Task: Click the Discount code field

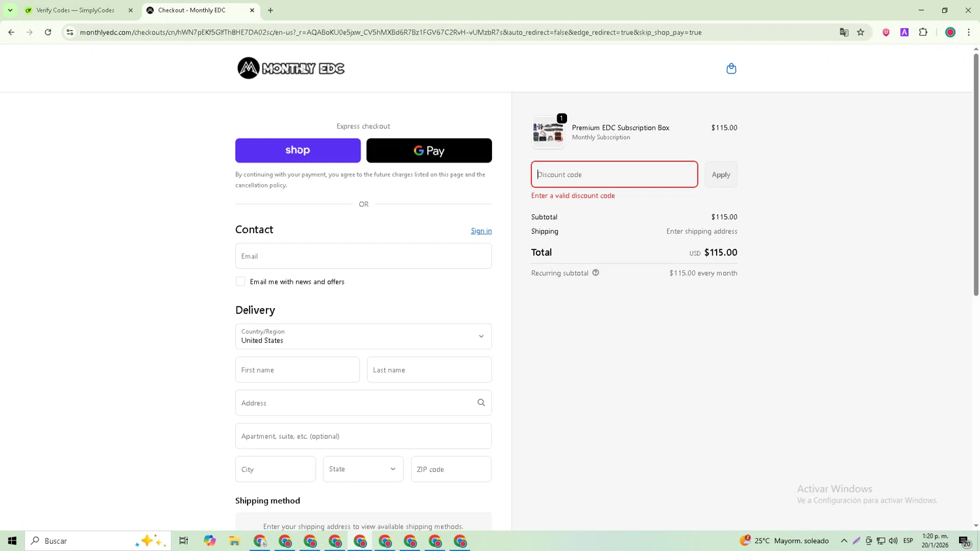Action: tap(614, 174)
